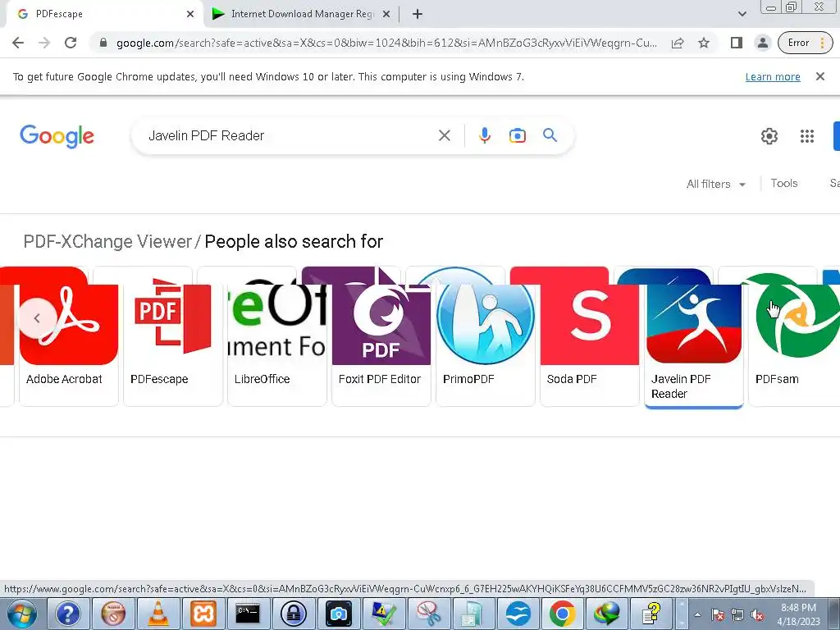Open Snipping Tool scissors icon
Screen dimensions: 840x630
pos(428,614)
